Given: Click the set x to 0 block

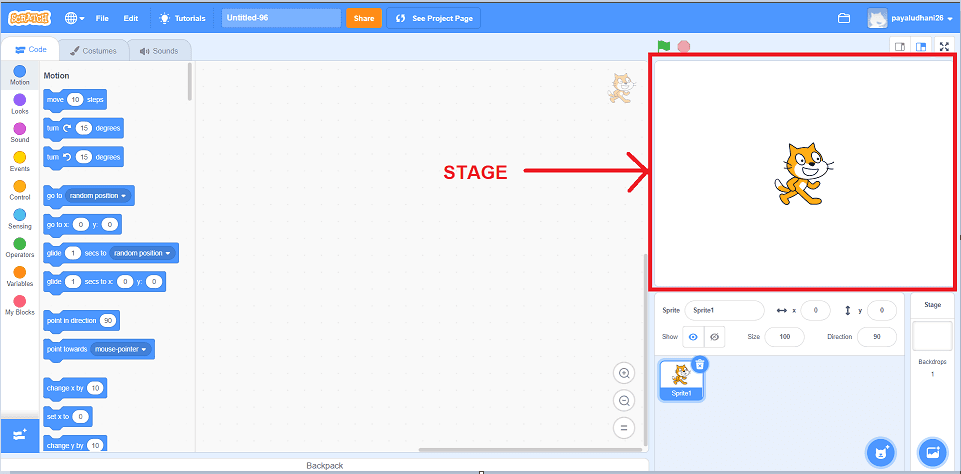Looking at the screenshot, I should pos(67,417).
